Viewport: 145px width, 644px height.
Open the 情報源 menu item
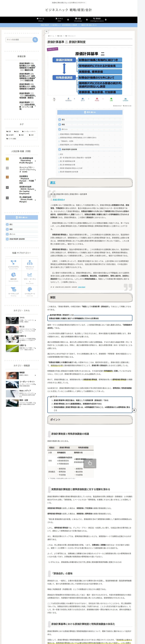97,20
